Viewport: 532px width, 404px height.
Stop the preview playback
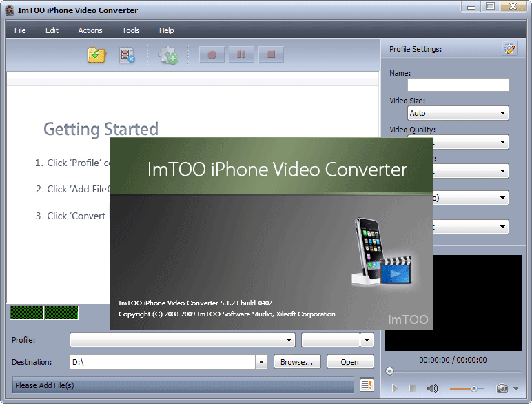tap(413, 388)
